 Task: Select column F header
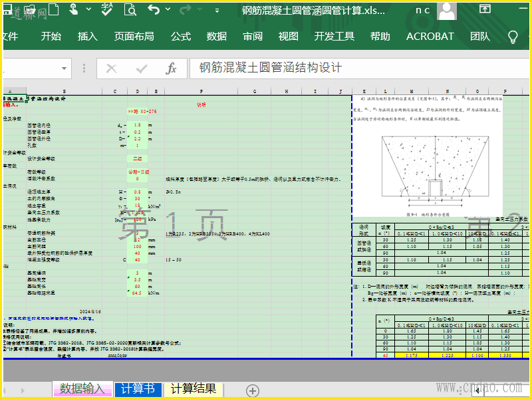point(201,91)
